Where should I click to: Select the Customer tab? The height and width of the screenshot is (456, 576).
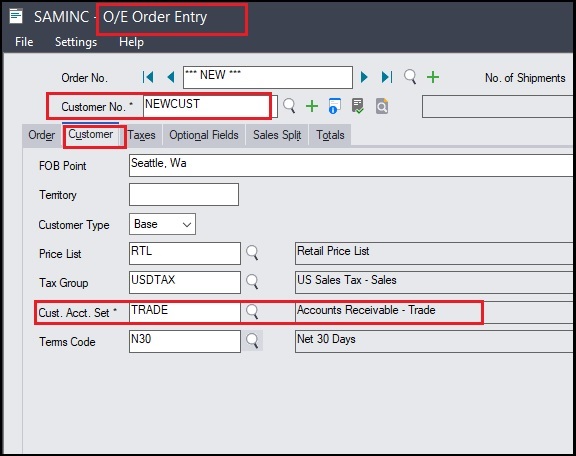(x=91, y=134)
